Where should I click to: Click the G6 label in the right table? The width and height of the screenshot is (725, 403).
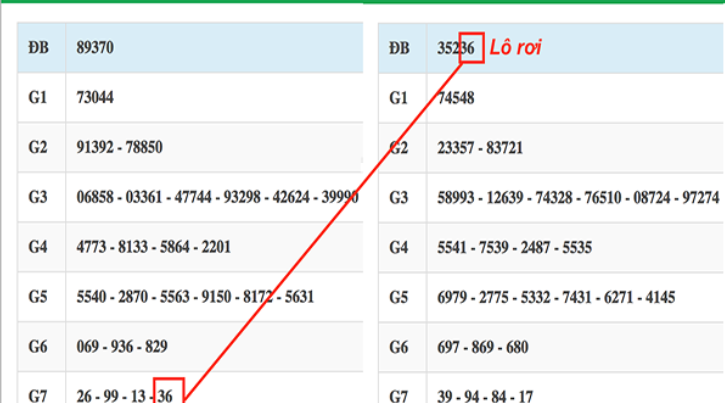coord(399,346)
